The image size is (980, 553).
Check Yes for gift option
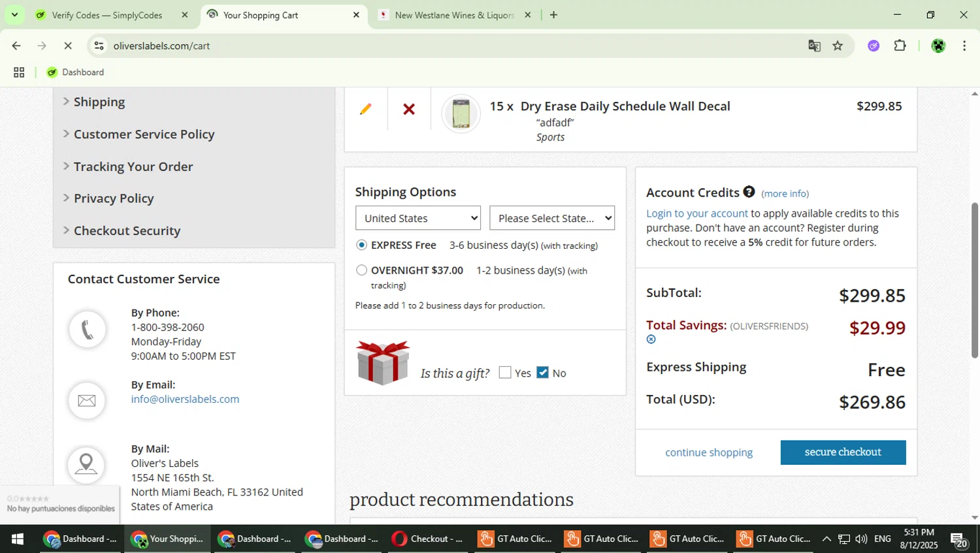point(505,372)
